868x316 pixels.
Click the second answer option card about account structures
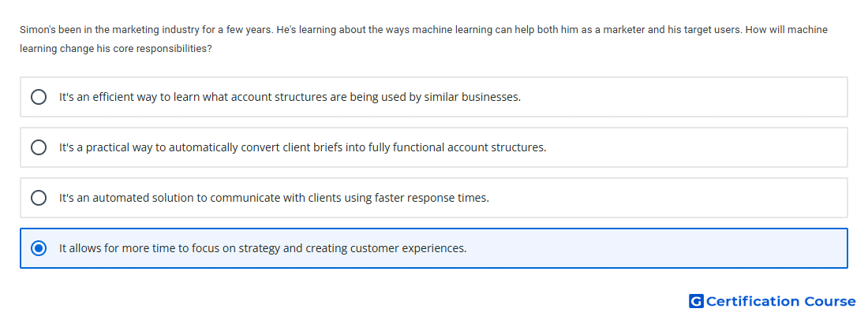(x=434, y=147)
